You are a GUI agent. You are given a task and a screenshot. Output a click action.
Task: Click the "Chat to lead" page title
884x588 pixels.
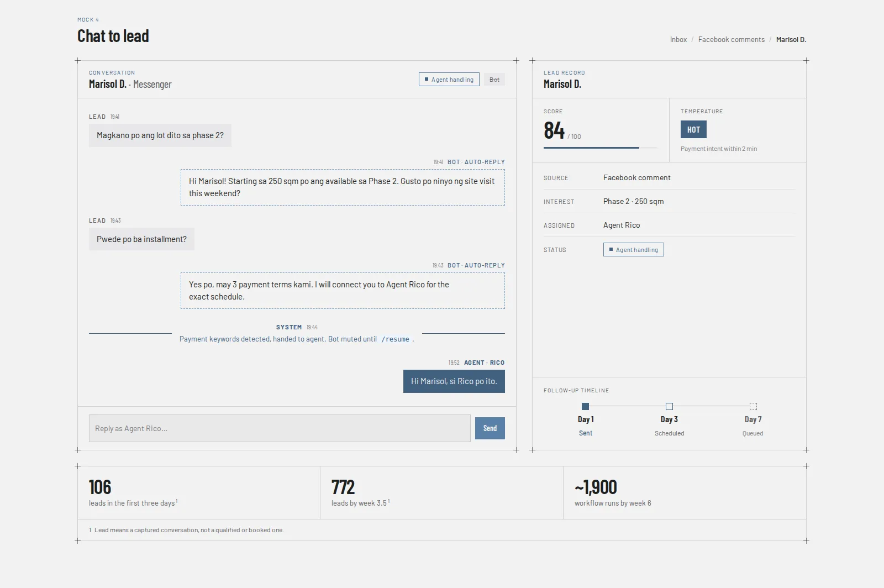[x=113, y=36]
